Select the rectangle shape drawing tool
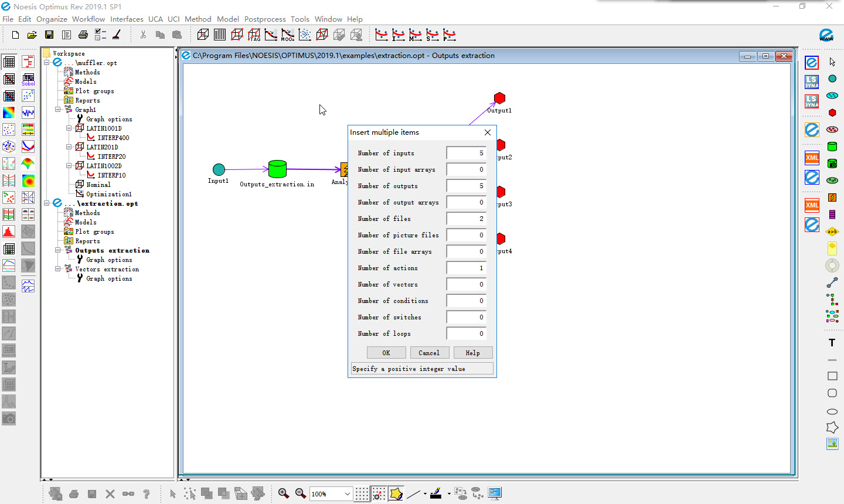This screenshot has height=504, width=844. (x=832, y=376)
